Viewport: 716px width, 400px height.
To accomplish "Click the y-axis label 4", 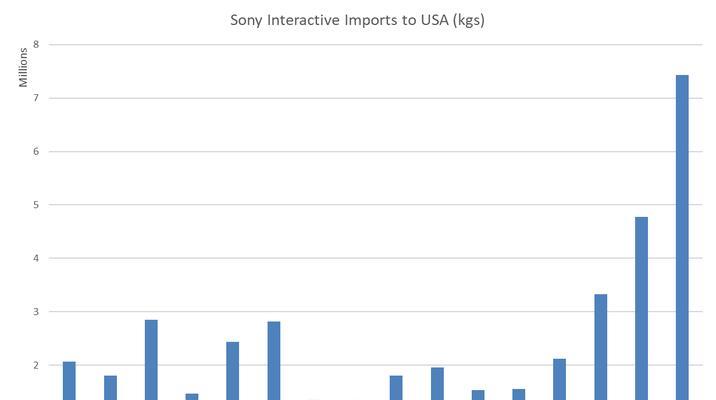I will pyautogui.click(x=36, y=258).
